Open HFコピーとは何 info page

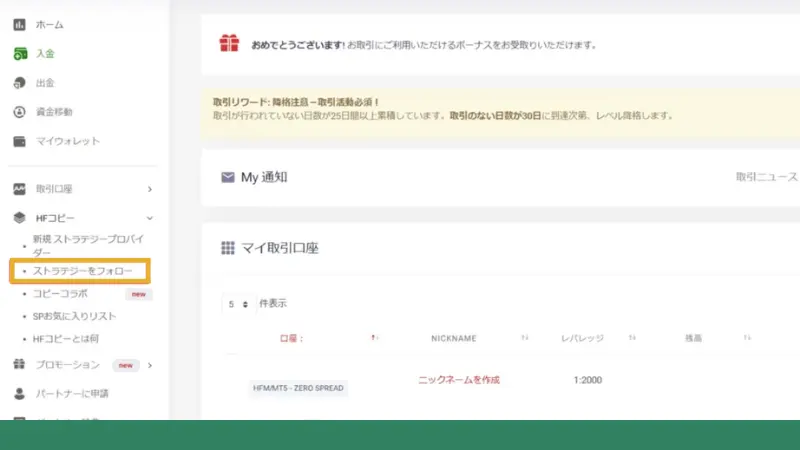[x=66, y=339]
